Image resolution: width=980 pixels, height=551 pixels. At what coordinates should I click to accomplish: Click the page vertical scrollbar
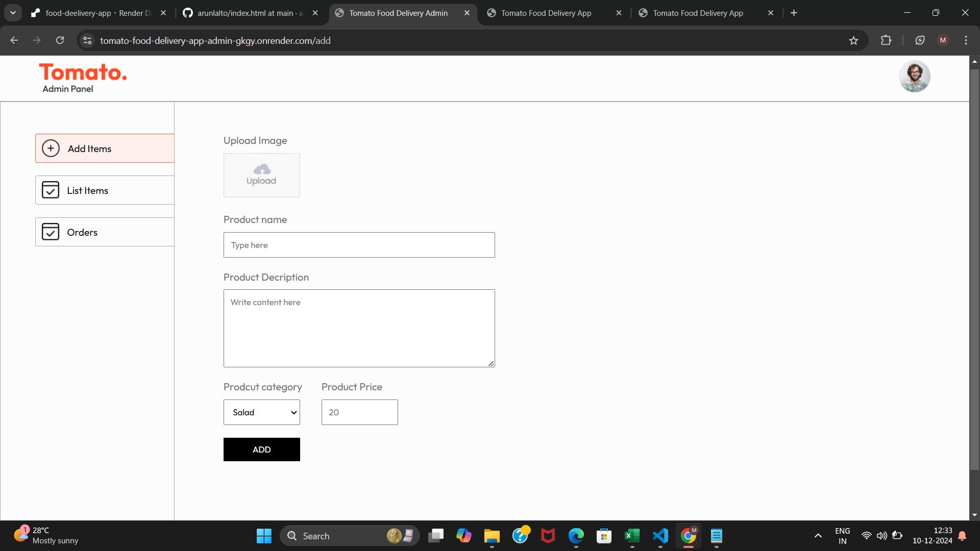[974, 270]
